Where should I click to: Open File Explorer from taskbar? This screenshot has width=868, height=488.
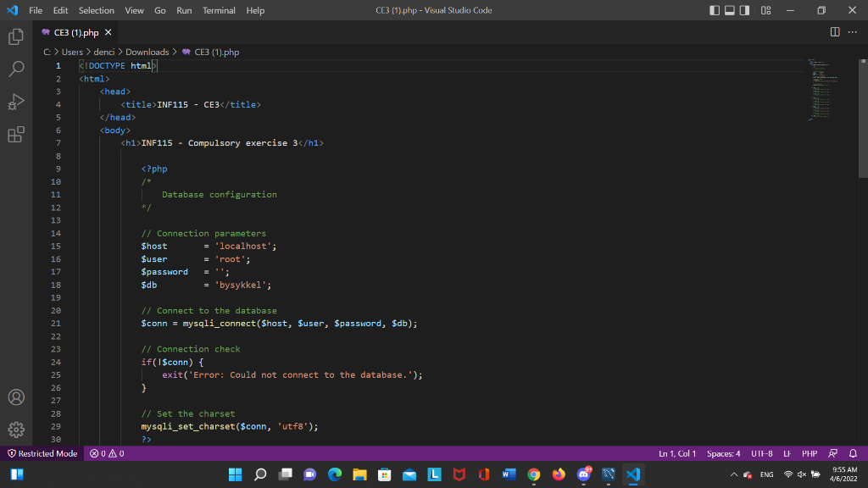pyautogui.click(x=359, y=474)
